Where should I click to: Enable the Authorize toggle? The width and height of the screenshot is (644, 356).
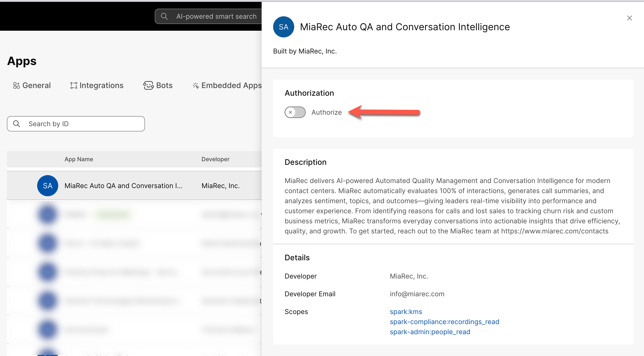pyautogui.click(x=295, y=112)
